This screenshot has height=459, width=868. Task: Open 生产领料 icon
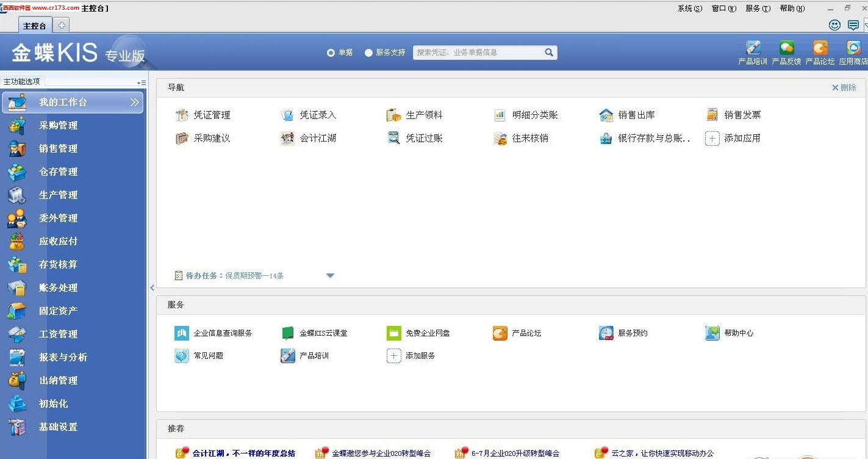pos(393,115)
